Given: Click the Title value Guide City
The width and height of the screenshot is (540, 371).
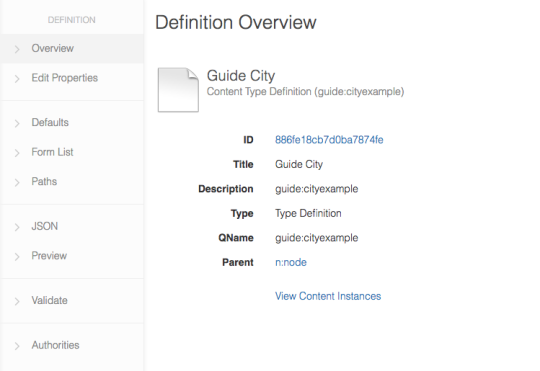Looking at the screenshot, I should coord(299,164).
